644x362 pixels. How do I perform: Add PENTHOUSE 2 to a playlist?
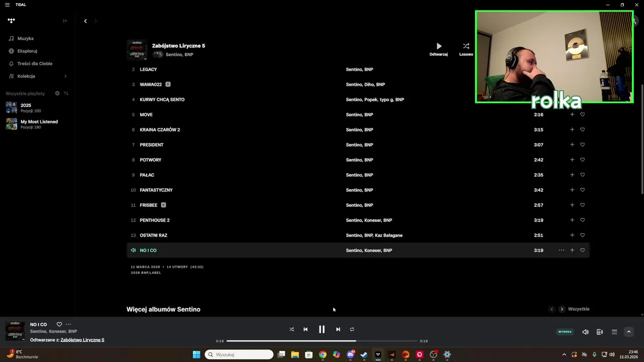572,220
